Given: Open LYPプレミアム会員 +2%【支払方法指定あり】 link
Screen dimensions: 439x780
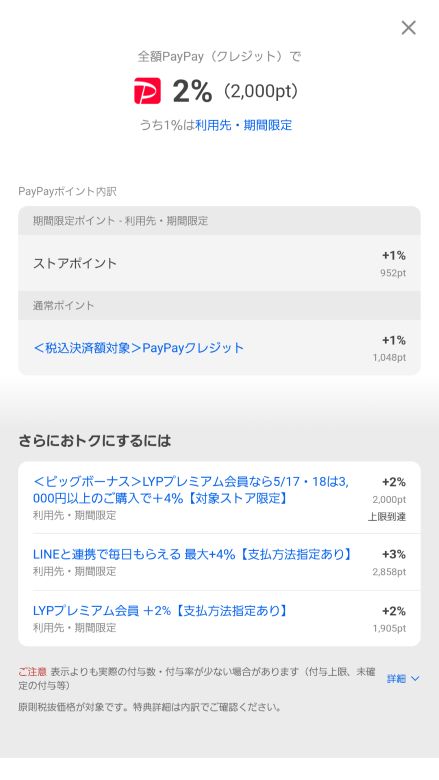Looking at the screenshot, I should click(x=161, y=611).
